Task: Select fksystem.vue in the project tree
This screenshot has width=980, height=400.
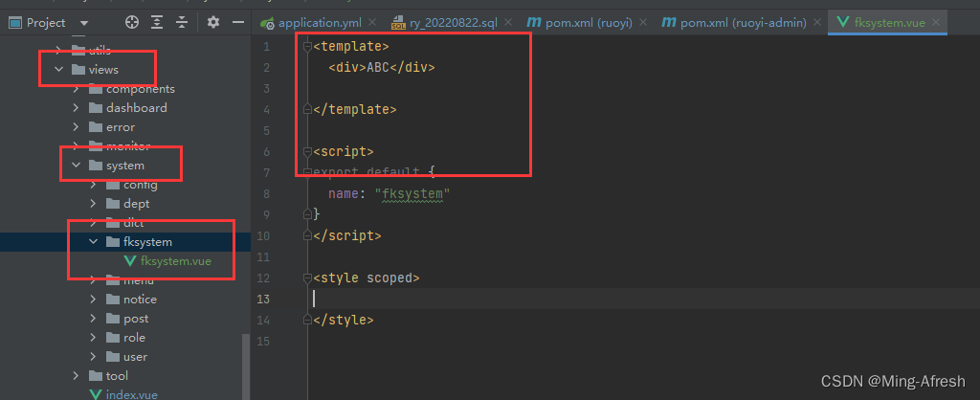Action: pos(175,261)
